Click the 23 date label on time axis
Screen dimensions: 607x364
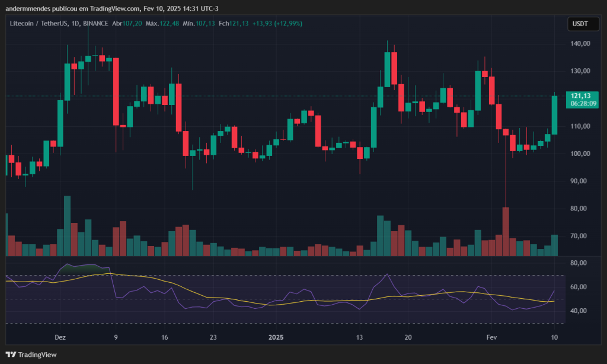tap(213, 337)
